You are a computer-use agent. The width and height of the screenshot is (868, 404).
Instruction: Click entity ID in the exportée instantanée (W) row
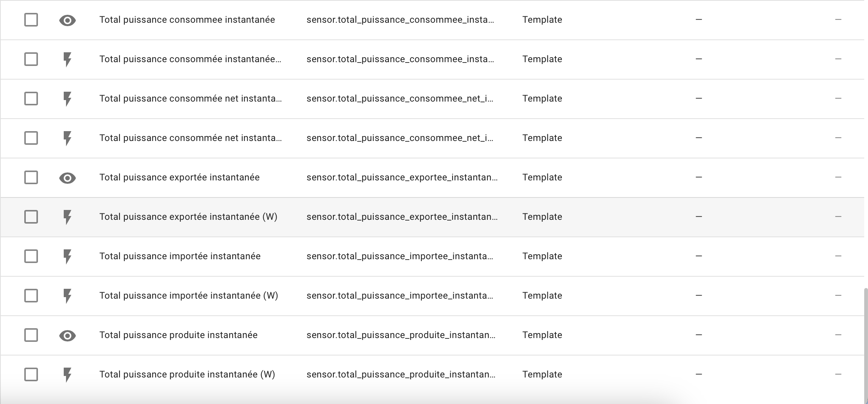402,217
